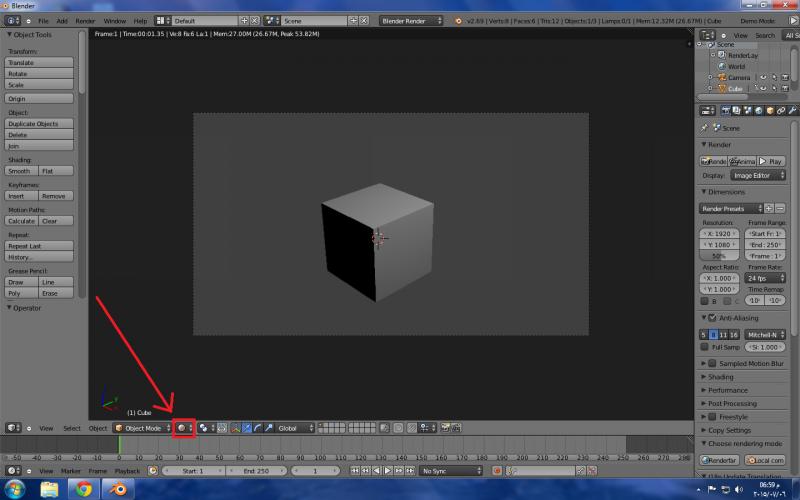Switch to Constraints properties tab icon
The height and width of the screenshot is (500, 800).
[x=781, y=110]
